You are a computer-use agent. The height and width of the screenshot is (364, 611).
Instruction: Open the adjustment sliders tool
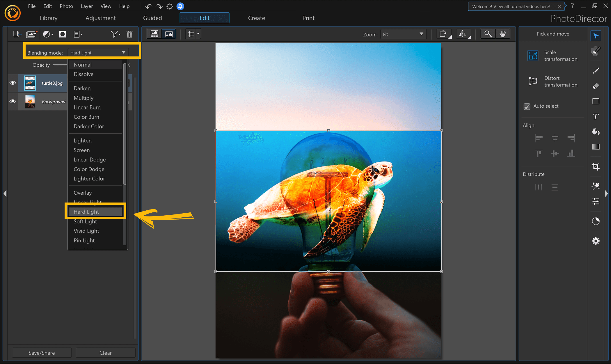tap(596, 201)
